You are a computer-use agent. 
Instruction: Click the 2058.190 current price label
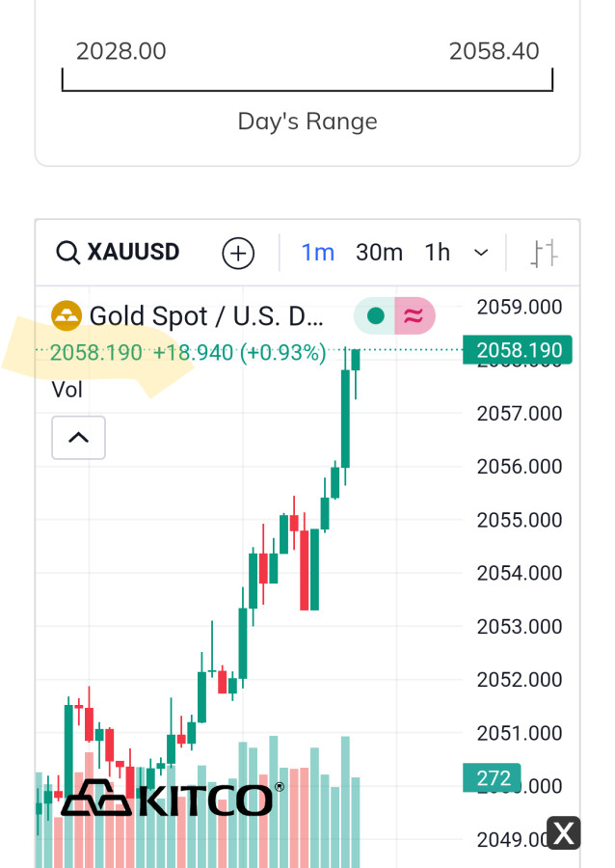coord(518,350)
